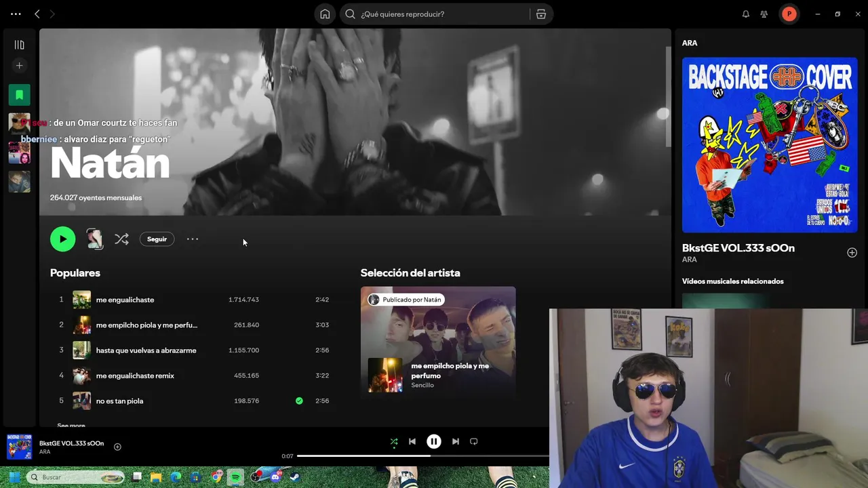Image resolution: width=868 pixels, height=488 pixels.
Task: Open the artist preview thumbnail beside play
Action: [94, 239]
